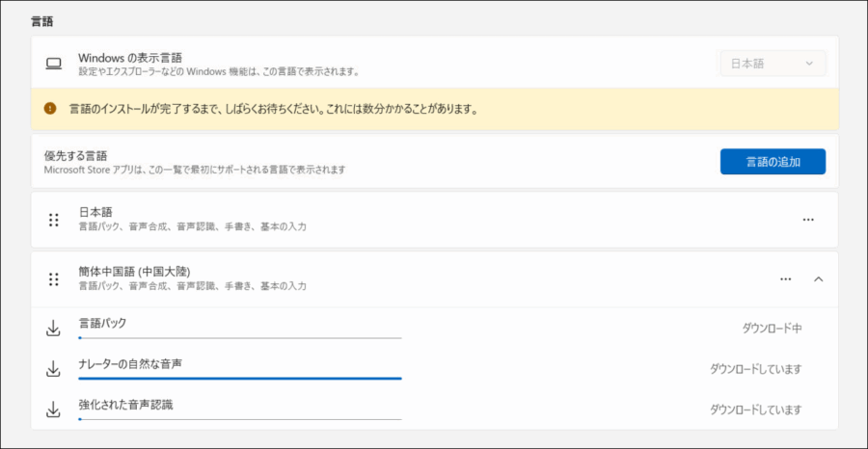Select the 簡体中国語 (中国大陸) title
This screenshot has height=449, width=868.
point(134,272)
